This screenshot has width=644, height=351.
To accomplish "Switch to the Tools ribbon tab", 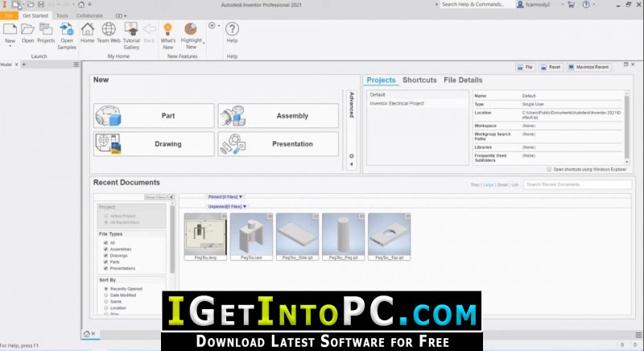I will point(63,15).
